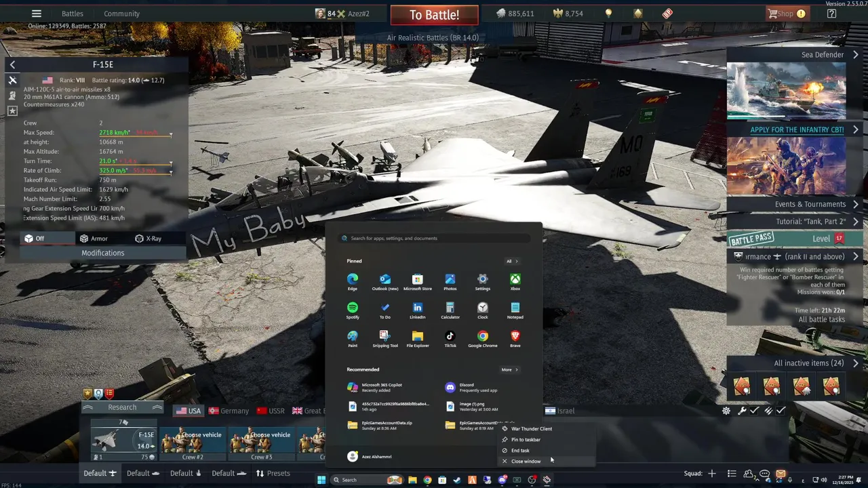Click the Start menu search field
Viewport: 868px width, 488px height.
tap(434, 238)
